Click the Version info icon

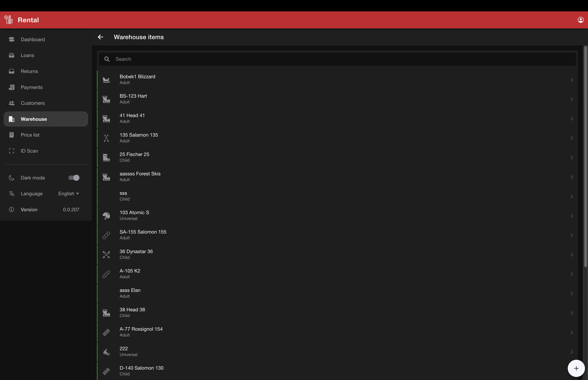click(x=12, y=210)
